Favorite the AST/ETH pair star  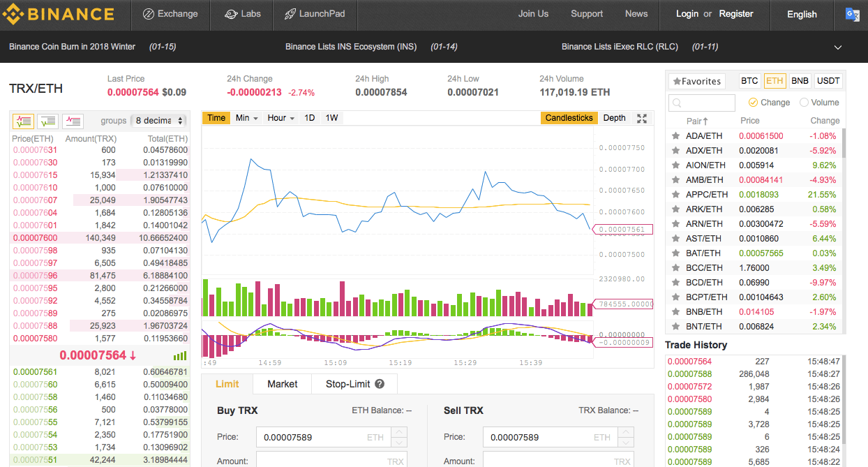pos(675,239)
